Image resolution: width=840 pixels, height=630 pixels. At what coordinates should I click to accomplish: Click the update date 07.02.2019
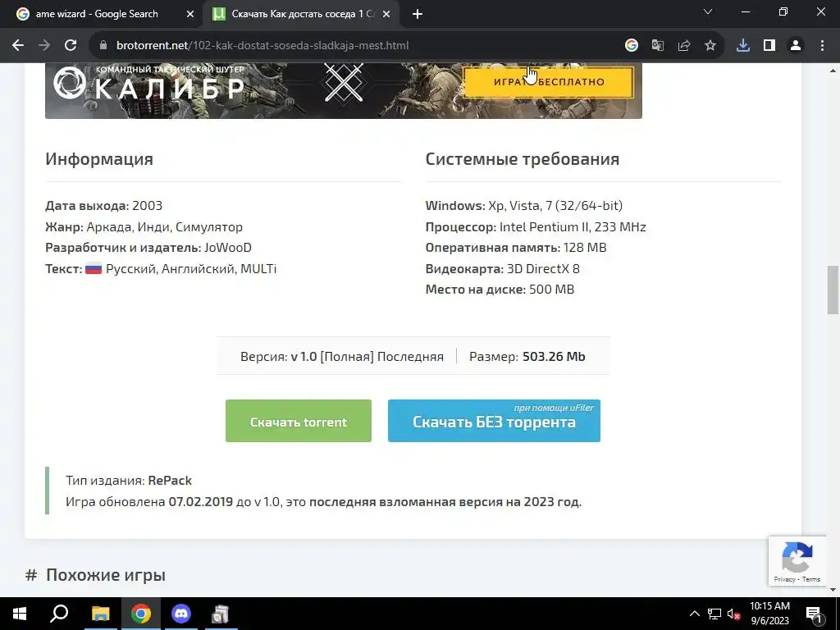pos(201,502)
